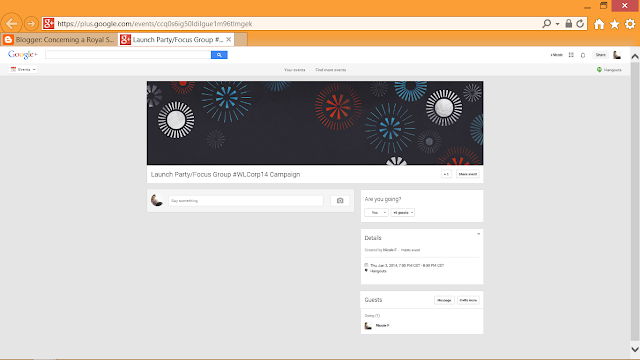Click profile photo beside comment box

click(x=157, y=200)
